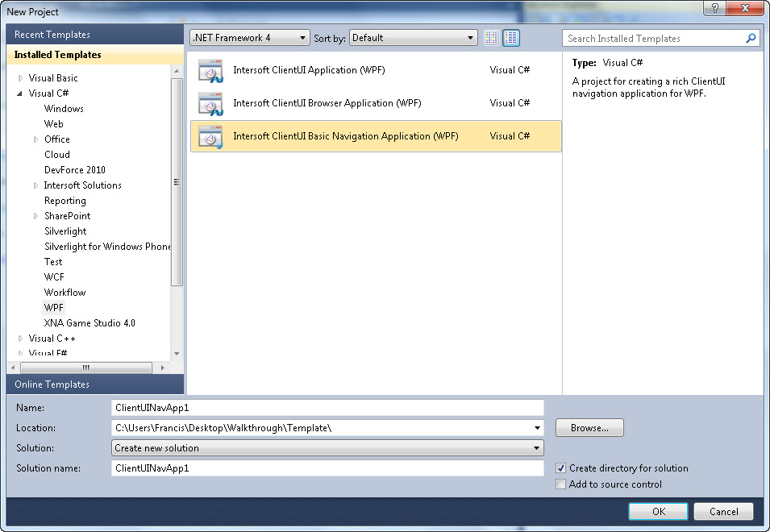This screenshot has height=532, width=770.
Task: Collapse the Visual C# tree node
Action: [20, 94]
